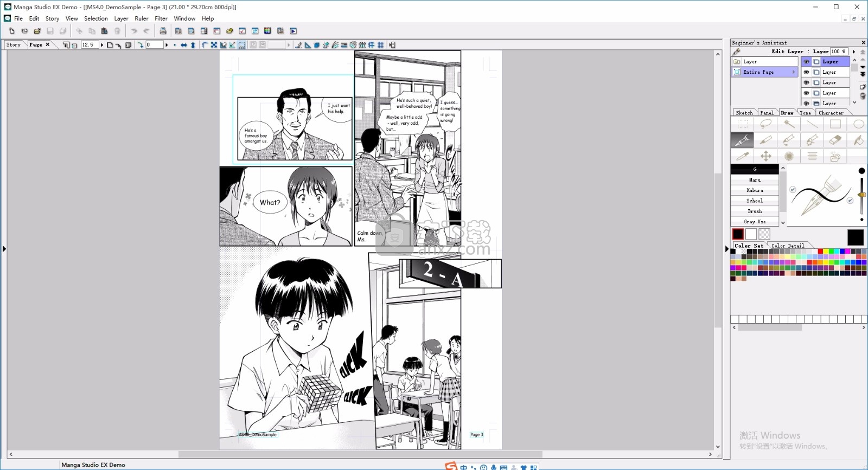Open the Selection menu
Viewport: 868px width, 470px height.
[96, 18]
